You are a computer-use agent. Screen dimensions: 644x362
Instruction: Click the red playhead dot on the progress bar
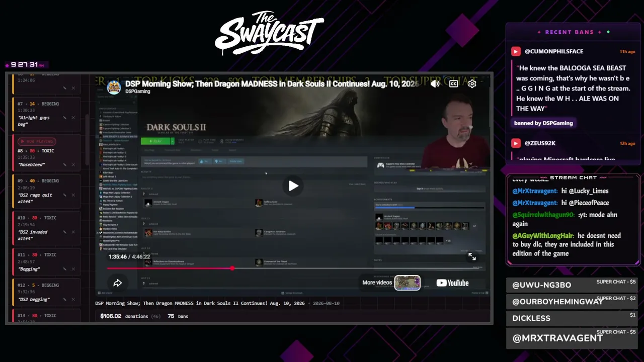(232, 268)
